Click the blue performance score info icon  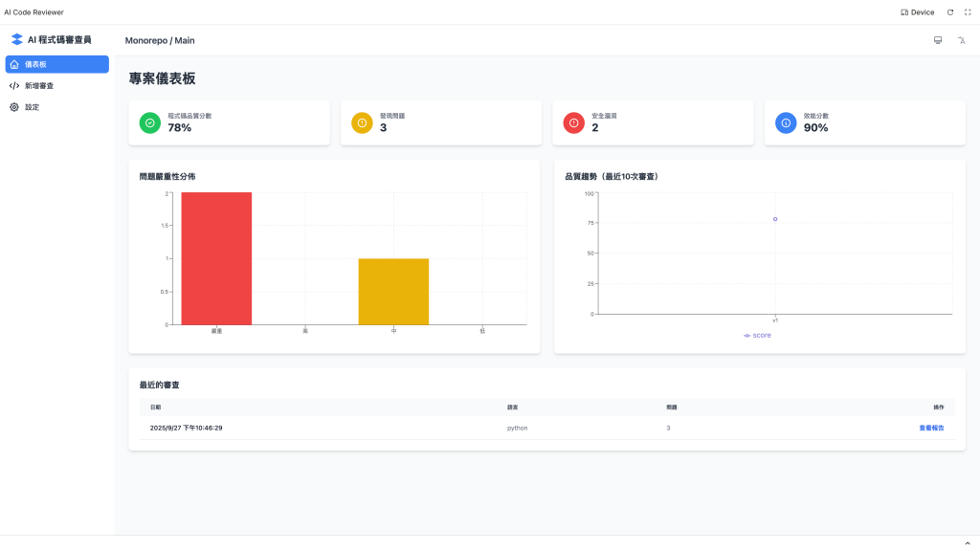point(786,123)
